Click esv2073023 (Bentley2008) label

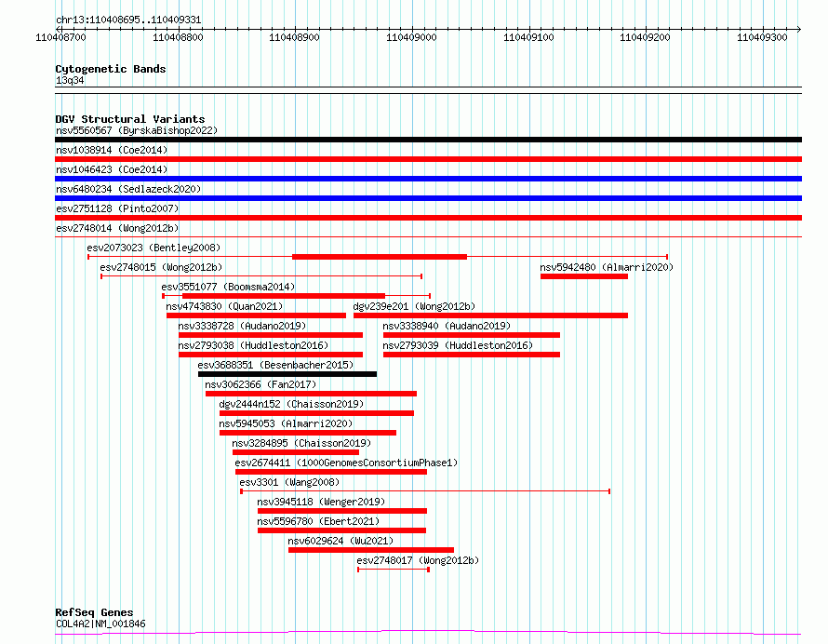pyautogui.click(x=154, y=248)
